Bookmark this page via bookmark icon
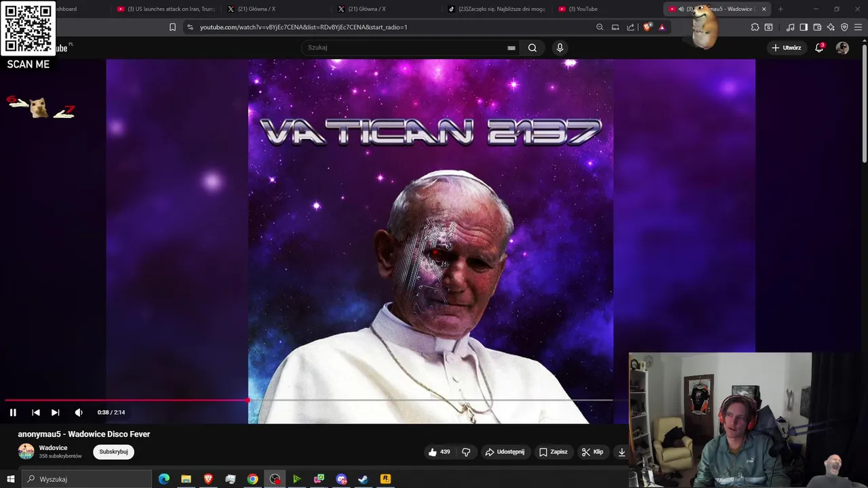The width and height of the screenshot is (868, 488). pyautogui.click(x=172, y=27)
